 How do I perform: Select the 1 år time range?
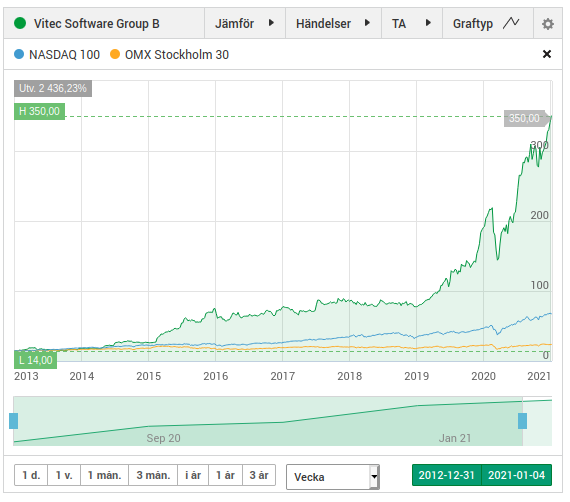(225, 475)
